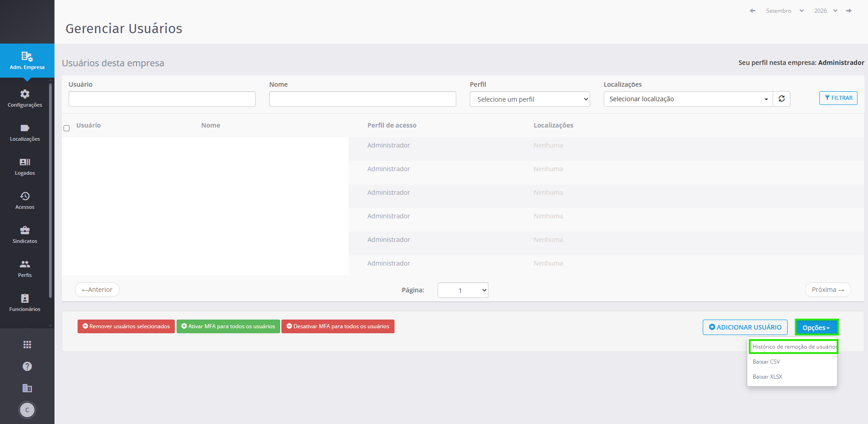Screen dimensions: 868x424
Task: Click Localizações column header
Action: (x=553, y=125)
